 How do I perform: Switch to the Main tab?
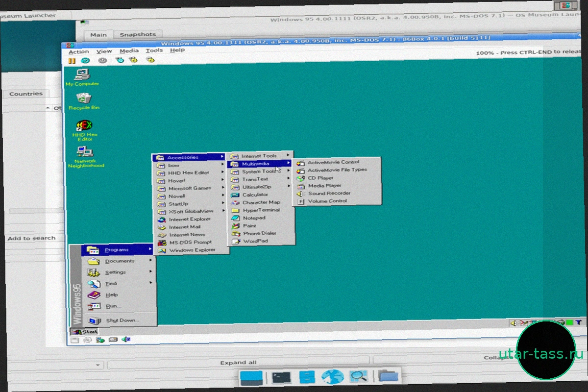98,35
